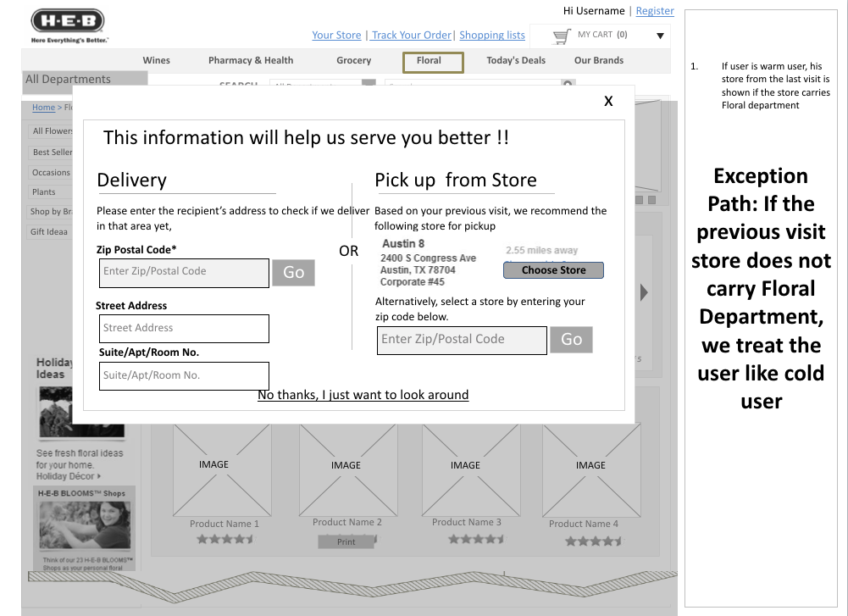Click the pickup zip code input field
This screenshot has height=616, width=848.
[462, 340]
